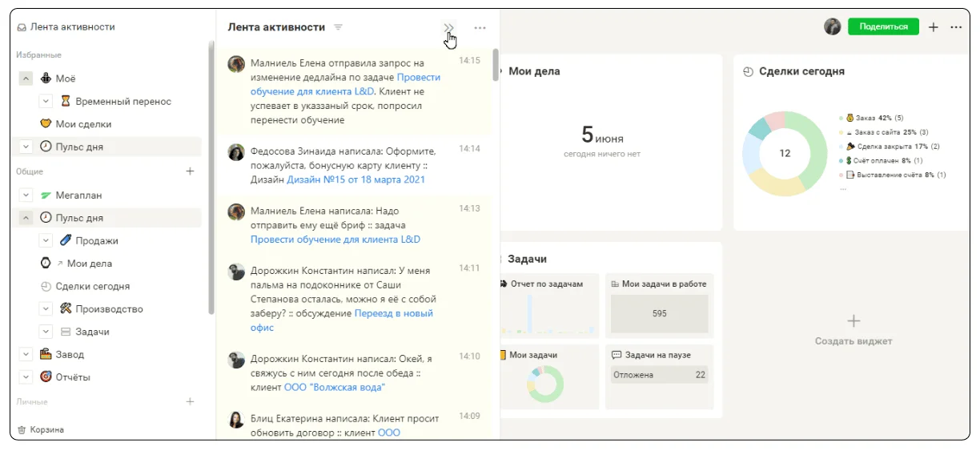Viewport: 980px width, 451px height.
Task: Add a page with plus next to Личные
Action: (x=191, y=401)
